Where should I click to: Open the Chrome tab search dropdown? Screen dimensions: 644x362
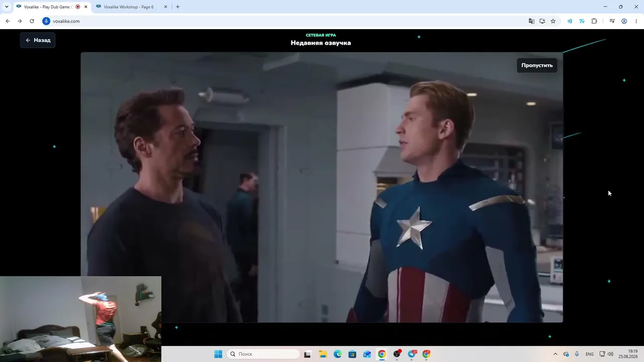pos(7,7)
